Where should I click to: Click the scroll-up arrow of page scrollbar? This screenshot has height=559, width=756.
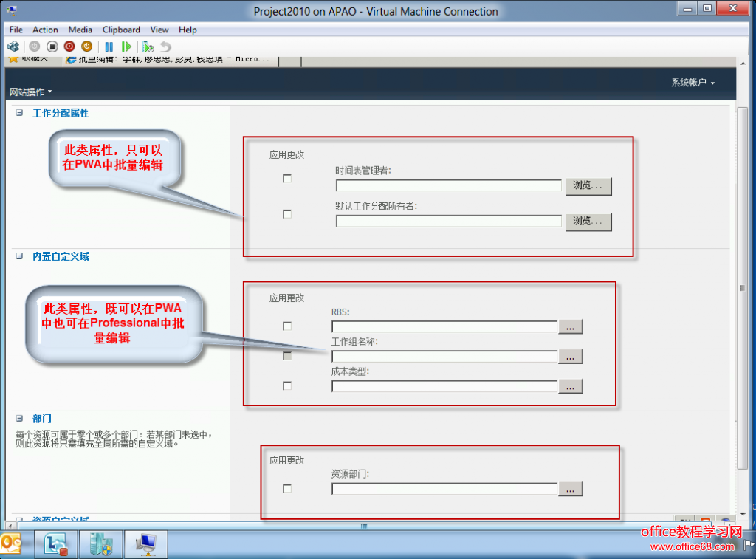742,64
